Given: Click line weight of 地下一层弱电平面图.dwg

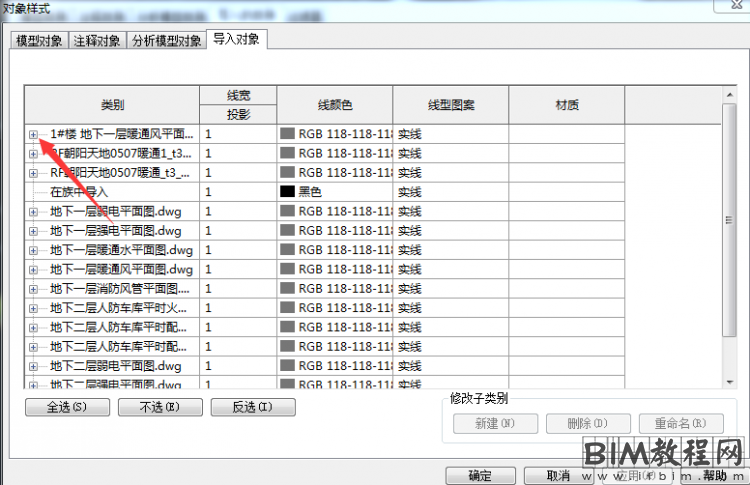Looking at the screenshot, I should pos(238,211).
